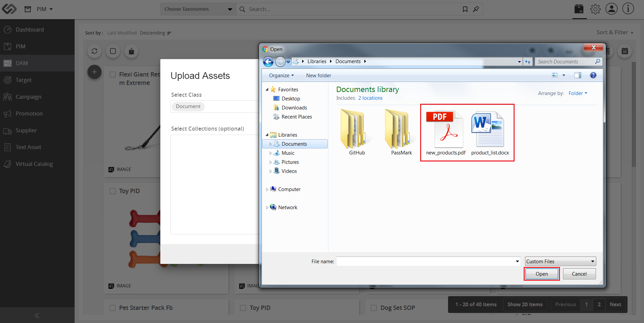Open the settings gear in the top bar
Screen dimensions: 644x323
pyautogui.click(x=595, y=9)
